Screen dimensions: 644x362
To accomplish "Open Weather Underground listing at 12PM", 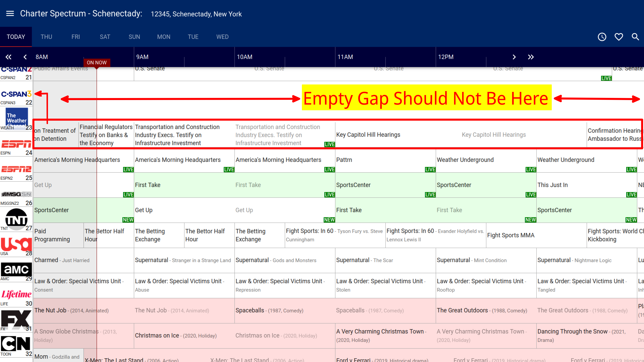I will click(486, 160).
